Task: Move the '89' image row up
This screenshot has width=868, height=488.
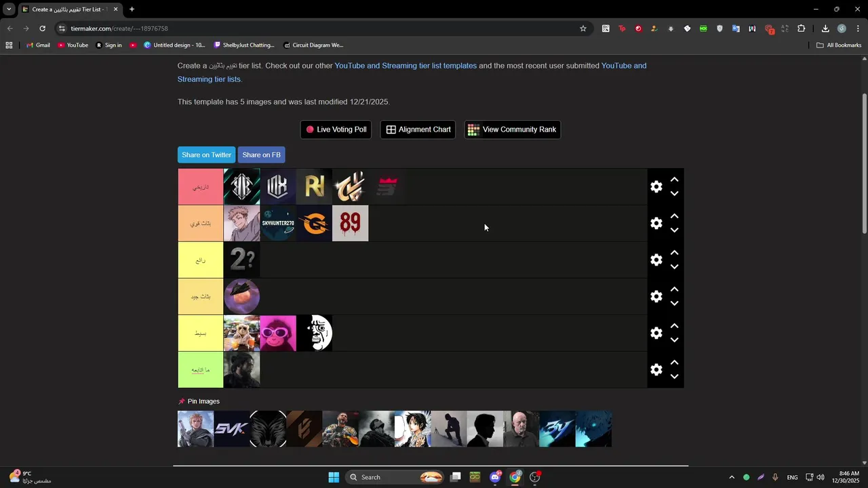Action: point(674,216)
